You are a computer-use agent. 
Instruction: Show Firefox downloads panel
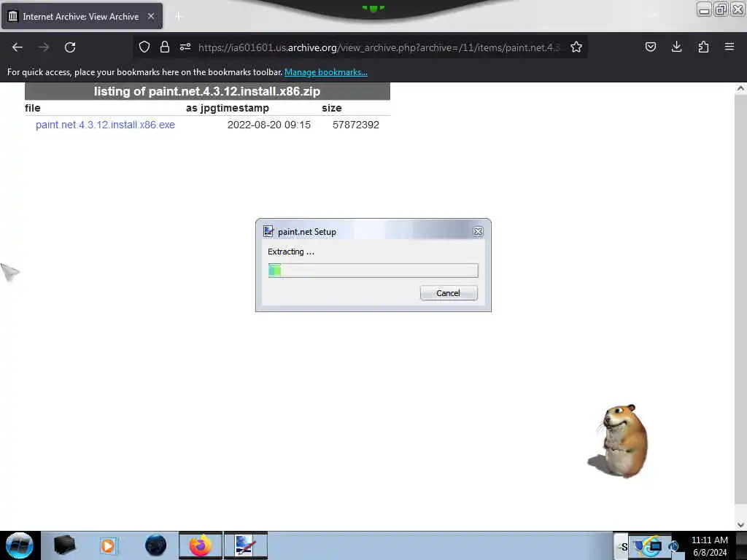[x=676, y=47]
